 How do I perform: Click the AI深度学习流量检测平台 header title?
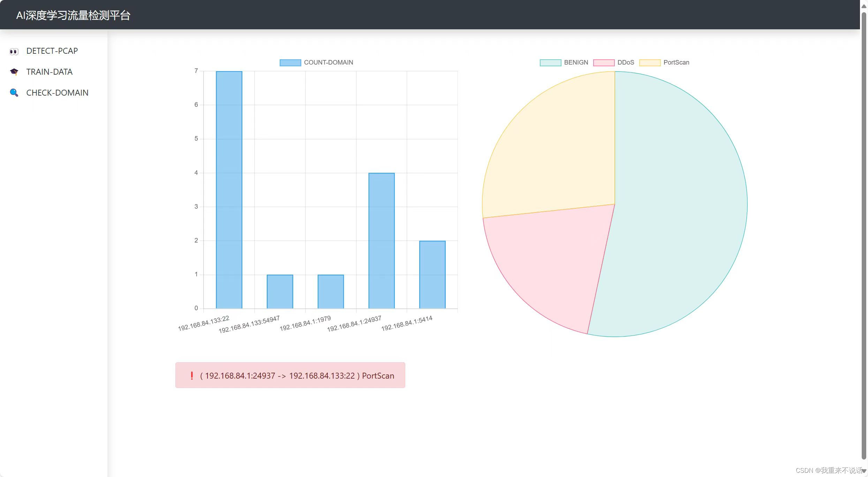tap(73, 15)
